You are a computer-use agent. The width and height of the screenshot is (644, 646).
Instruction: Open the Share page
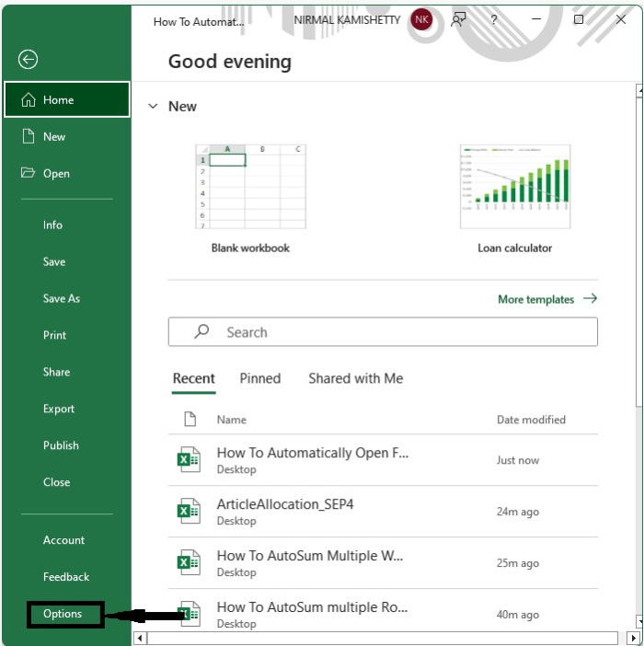point(56,372)
